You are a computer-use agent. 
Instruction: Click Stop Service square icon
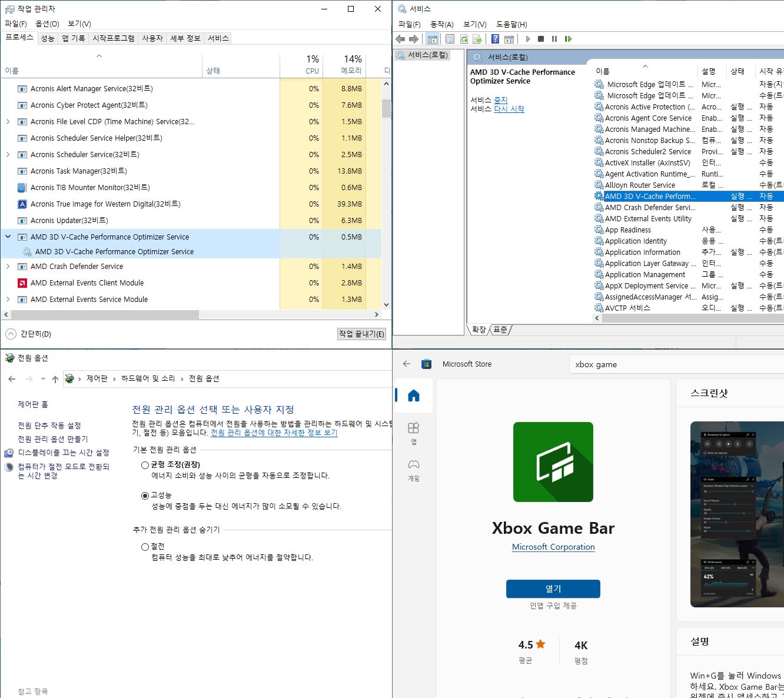click(541, 39)
